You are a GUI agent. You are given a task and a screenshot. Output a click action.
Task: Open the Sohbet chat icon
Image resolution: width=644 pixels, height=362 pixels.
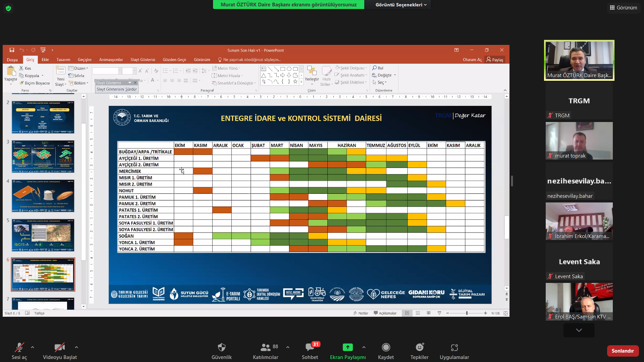(x=309, y=347)
